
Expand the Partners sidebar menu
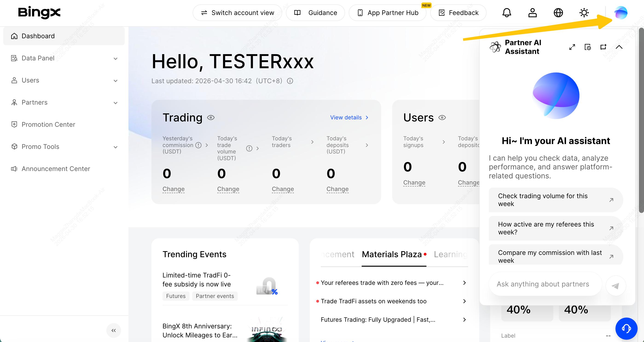point(64,102)
